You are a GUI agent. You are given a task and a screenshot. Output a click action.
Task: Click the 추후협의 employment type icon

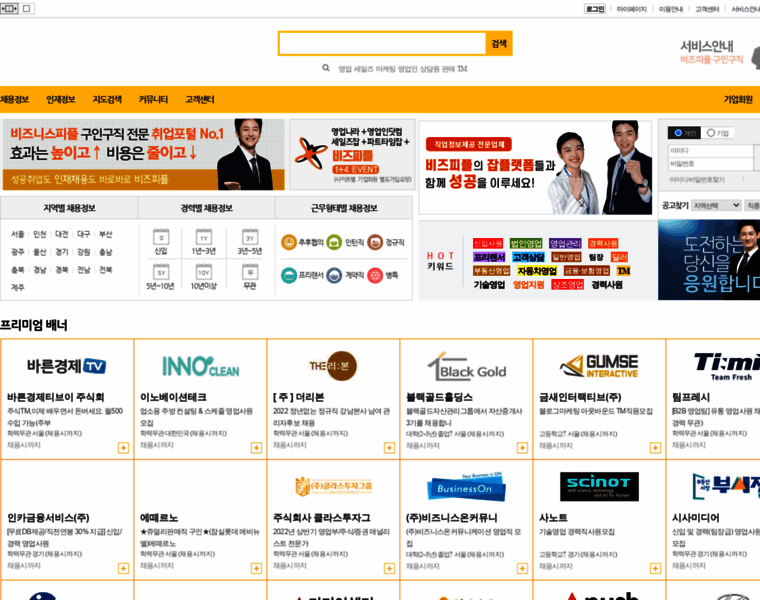tap(289, 242)
